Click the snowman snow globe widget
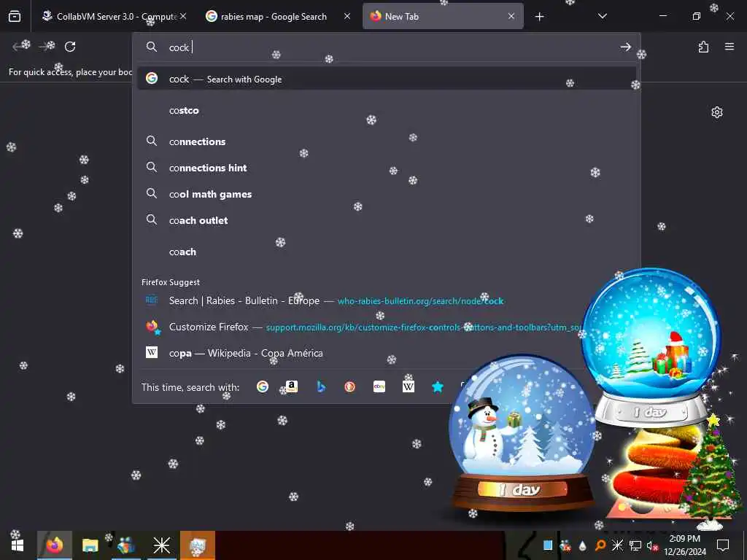 (522, 433)
